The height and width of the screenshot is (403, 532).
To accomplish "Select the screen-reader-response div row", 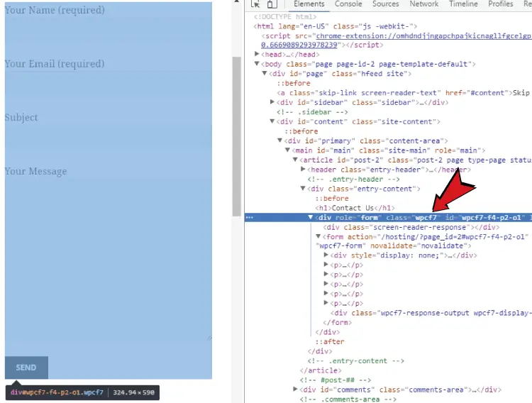I will (411, 227).
